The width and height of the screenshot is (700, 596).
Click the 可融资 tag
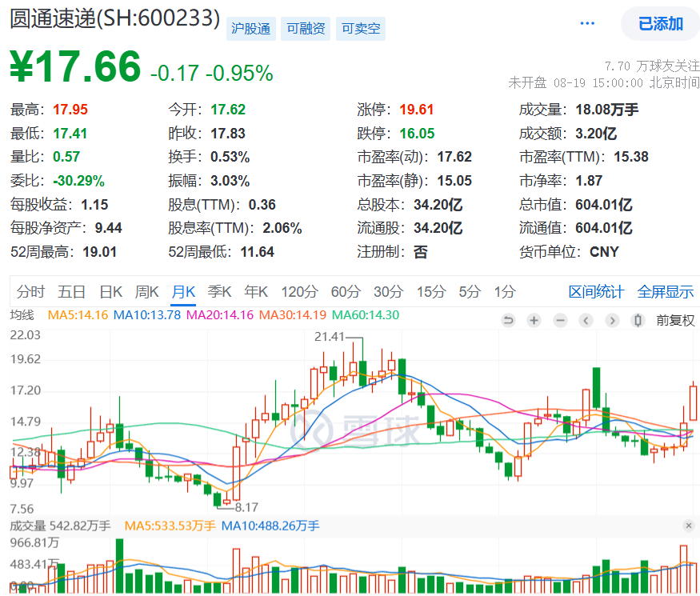[x=306, y=29]
